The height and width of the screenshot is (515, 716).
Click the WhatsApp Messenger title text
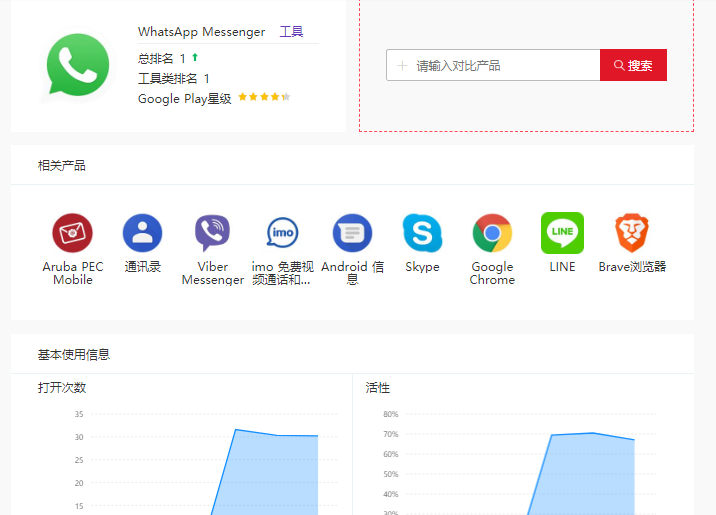pyautogui.click(x=201, y=32)
